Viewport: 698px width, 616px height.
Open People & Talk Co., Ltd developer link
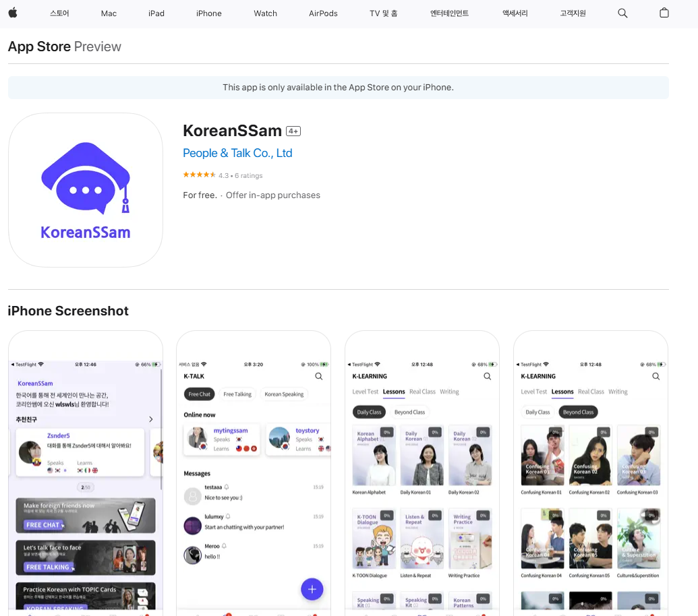[x=237, y=153]
